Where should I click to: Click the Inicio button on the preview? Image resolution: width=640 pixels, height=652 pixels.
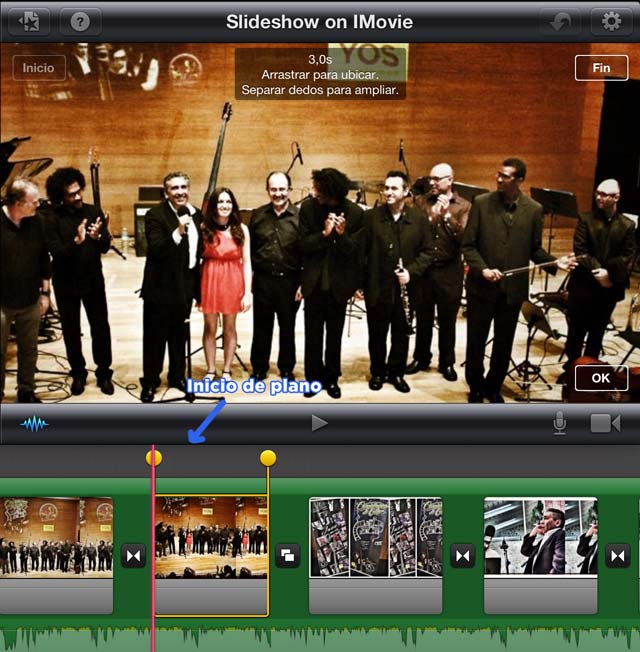tap(39, 68)
